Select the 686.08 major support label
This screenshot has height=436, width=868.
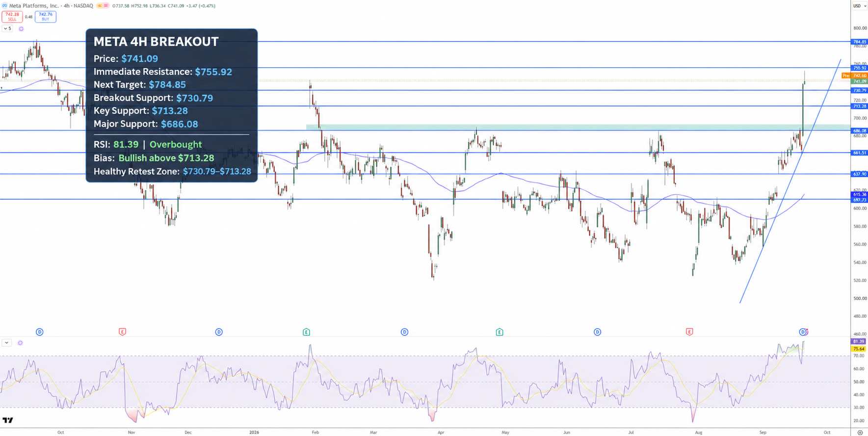coord(859,130)
